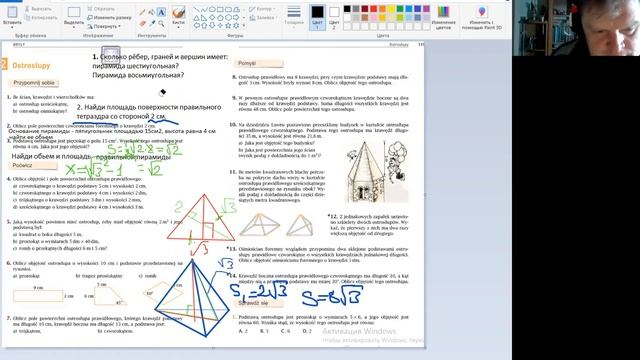Choose the Oval shape
The image size is (640, 360).
click(x=212, y=9)
